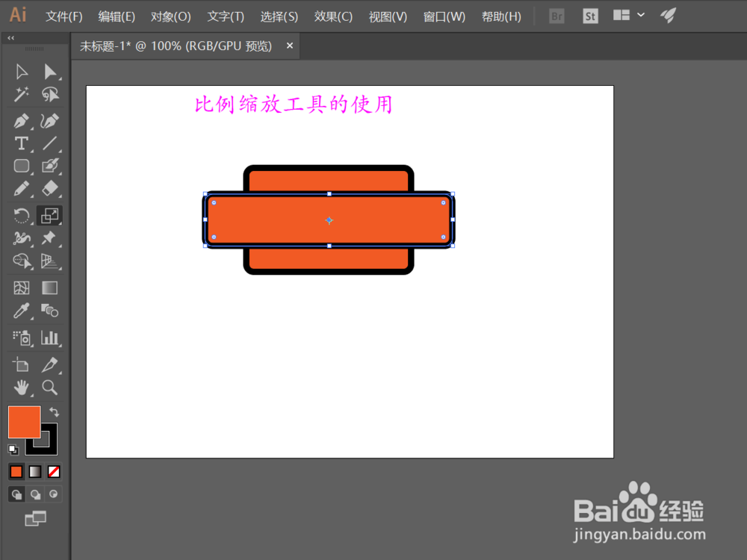This screenshot has width=747, height=560.
Task: Enable Draw Inside mode
Action: pyautogui.click(x=53, y=494)
